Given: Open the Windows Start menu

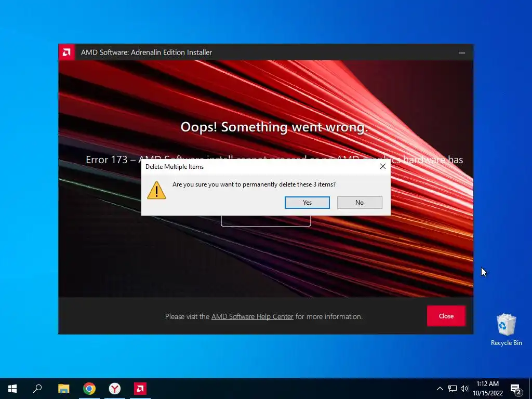Looking at the screenshot, I should 12,389.
